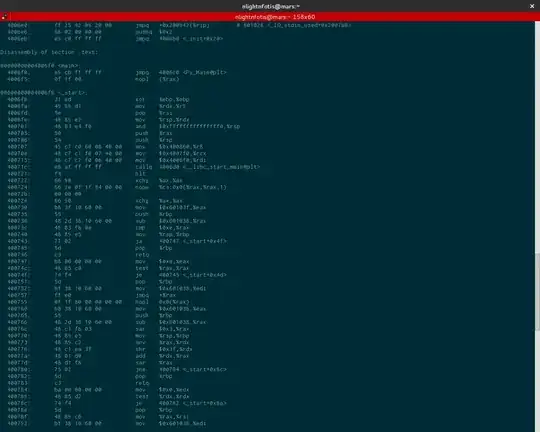Select the '<_start+0x4f>' ja target
This screenshot has height=432, width=540.
193,241
